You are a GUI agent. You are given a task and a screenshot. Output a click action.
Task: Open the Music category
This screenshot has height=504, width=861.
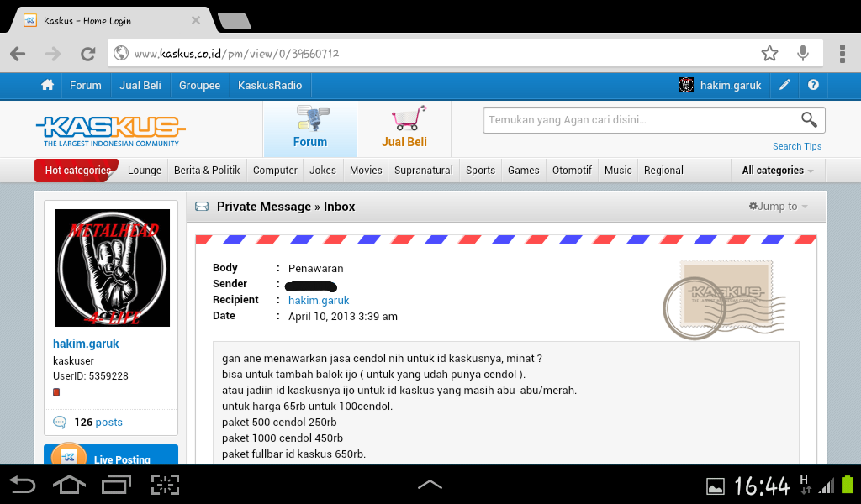pyautogui.click(x=618, y=171)
